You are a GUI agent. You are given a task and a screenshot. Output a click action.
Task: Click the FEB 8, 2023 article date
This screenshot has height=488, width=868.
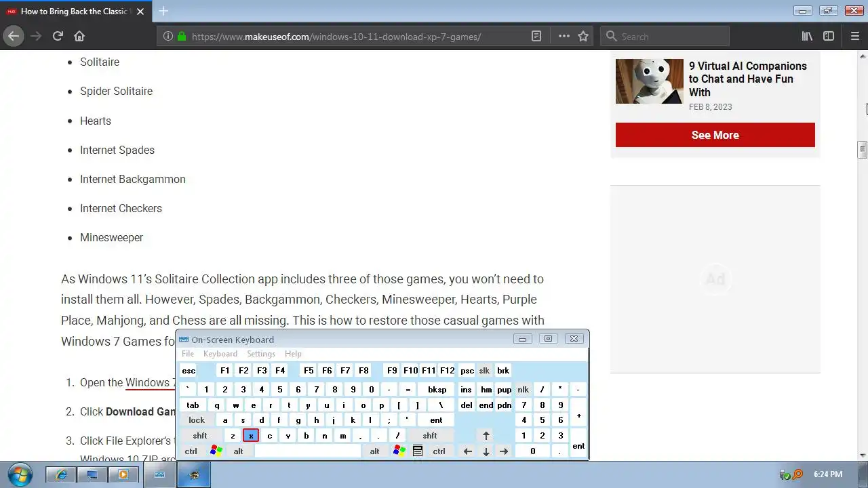click(x=711, y=107)
